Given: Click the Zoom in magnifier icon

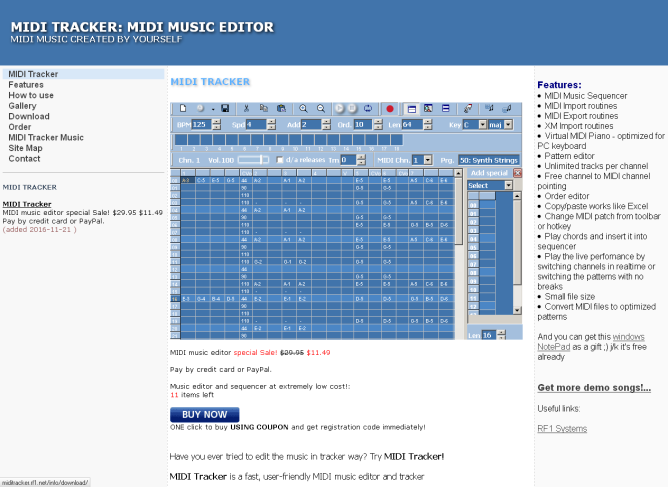Looking at the screenshot, I should [303, 109].
